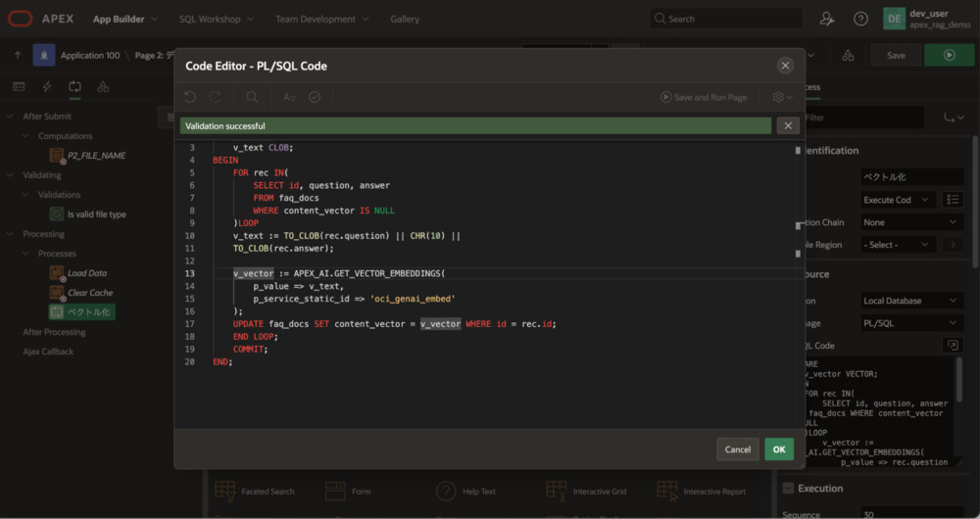This screenshot has width=980, height=519.
Task: Open the SQL Workshop menu
Action: 216,19
